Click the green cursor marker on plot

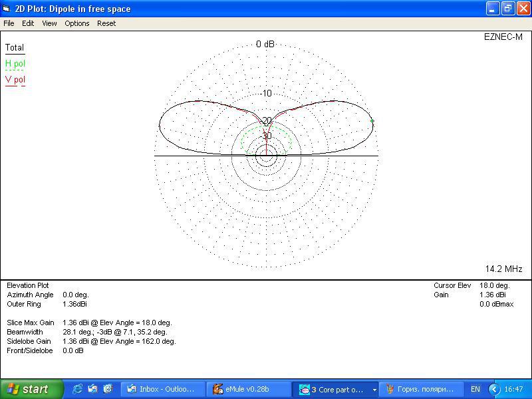[372, 121]
